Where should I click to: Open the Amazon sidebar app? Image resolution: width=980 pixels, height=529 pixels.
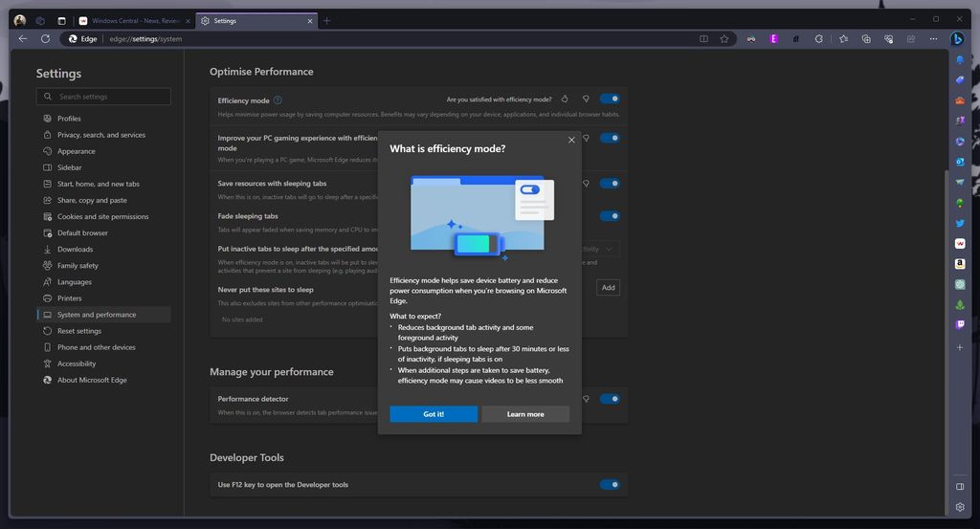tap(960, 264)
